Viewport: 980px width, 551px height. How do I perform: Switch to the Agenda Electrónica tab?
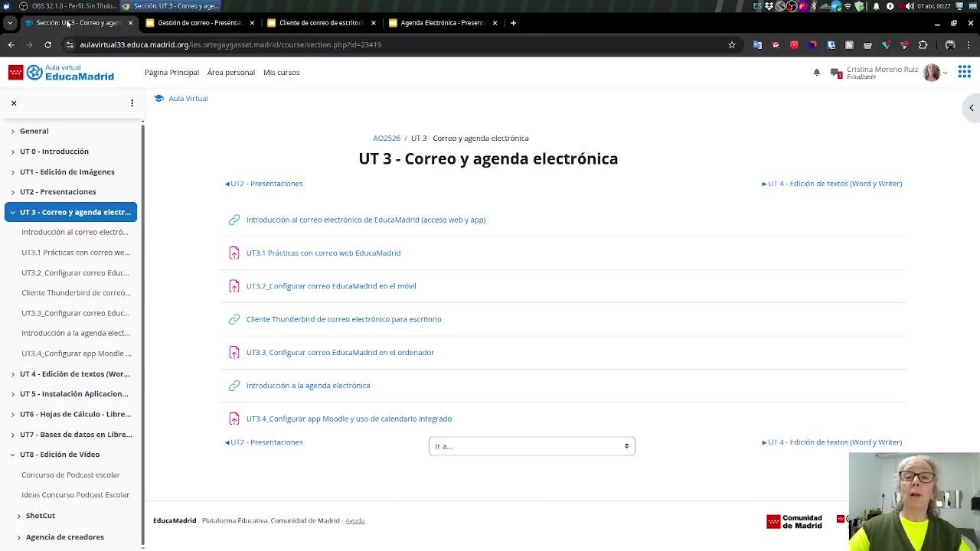pos(443,23)
